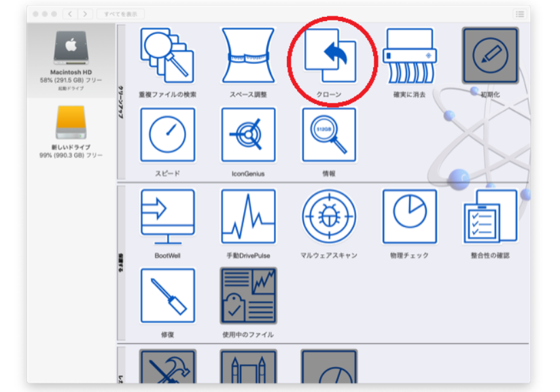Click the 整合性の確認 consistency check icon

[x=490, y=217]
